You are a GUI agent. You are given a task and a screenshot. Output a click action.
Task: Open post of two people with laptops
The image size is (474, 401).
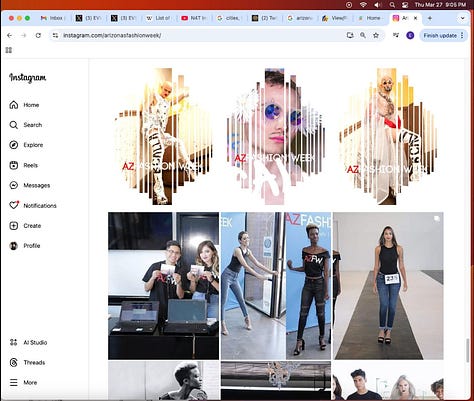click(163, 286)
